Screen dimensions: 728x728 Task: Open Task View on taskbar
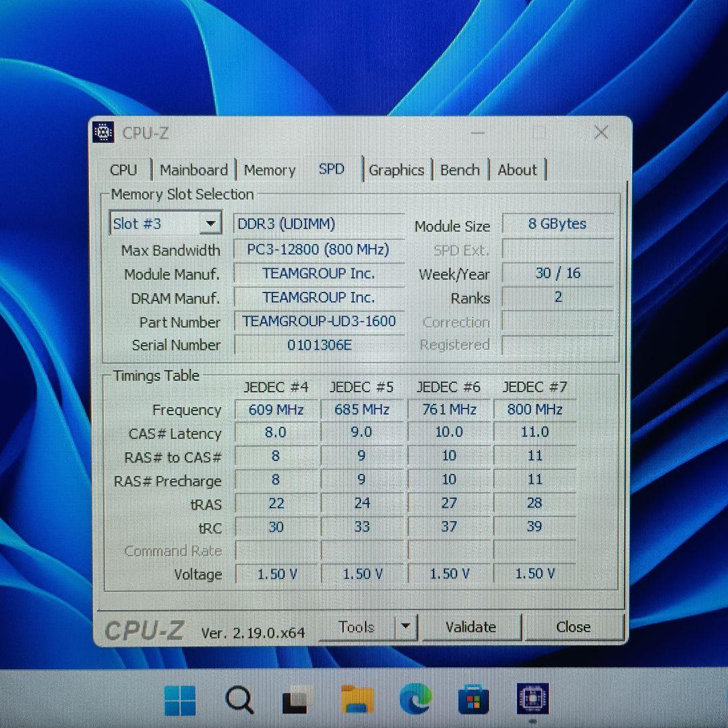[x=296, y=700]
